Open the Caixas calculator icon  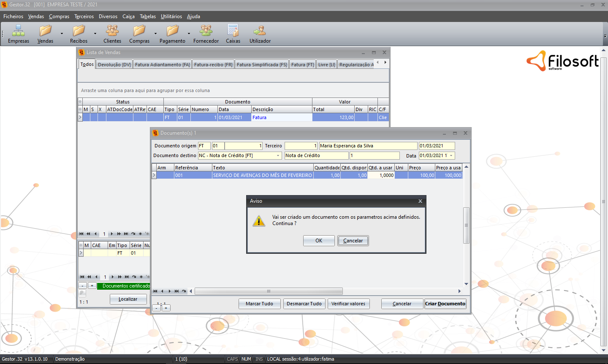click(x=233, y=31)
